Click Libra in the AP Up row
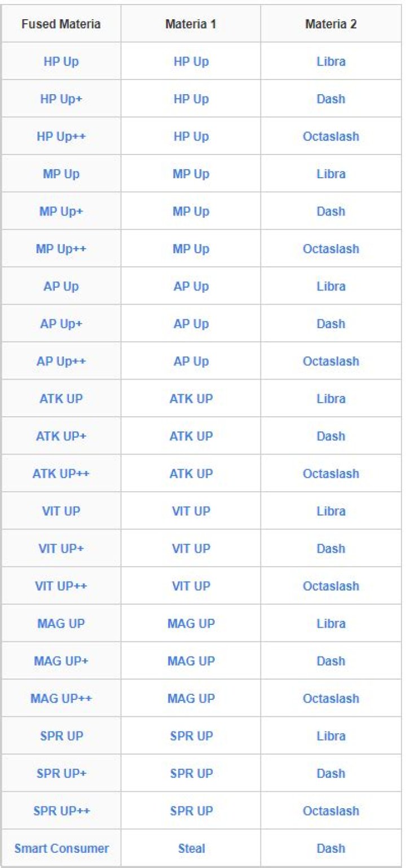 331,286
